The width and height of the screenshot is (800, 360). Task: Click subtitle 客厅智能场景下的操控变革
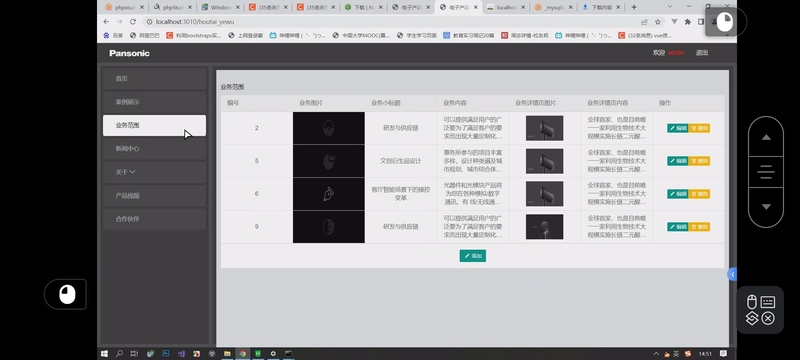[x=401, y=194]
